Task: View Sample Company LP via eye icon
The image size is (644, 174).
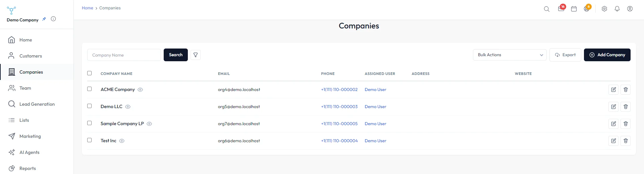Action: pos(149,124)
